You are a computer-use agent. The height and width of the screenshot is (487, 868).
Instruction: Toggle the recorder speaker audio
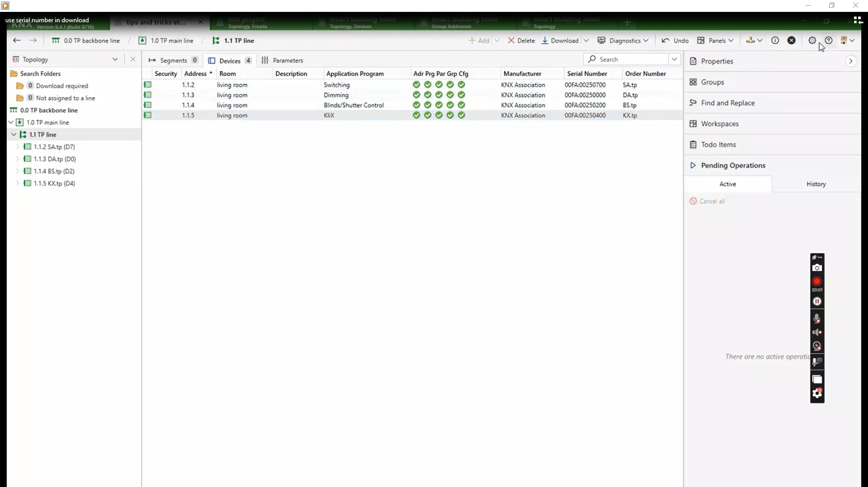(x=817, y=332)
